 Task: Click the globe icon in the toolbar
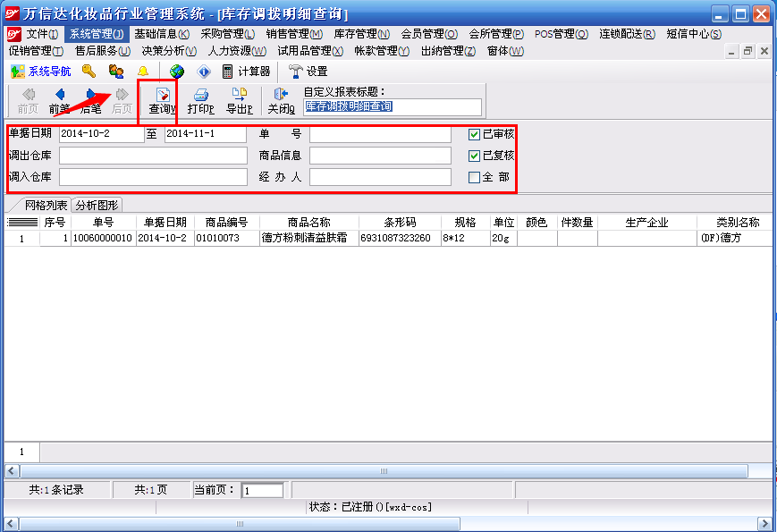tap(177, 72)
